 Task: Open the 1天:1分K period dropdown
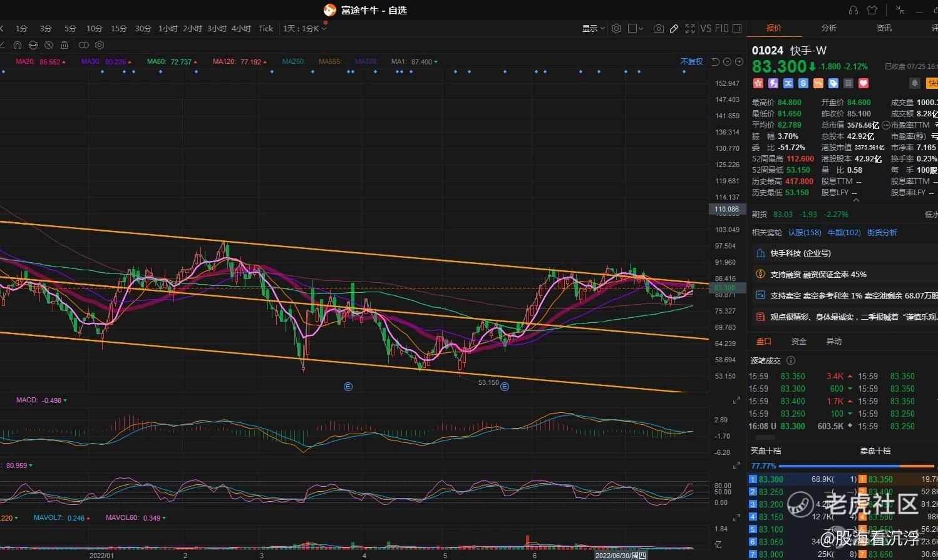[304, 28]
